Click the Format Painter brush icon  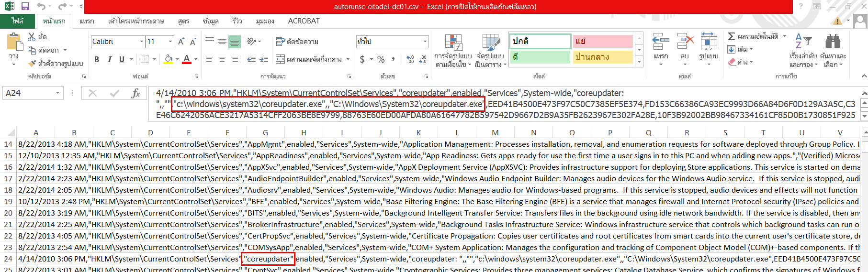pos(32,64)
